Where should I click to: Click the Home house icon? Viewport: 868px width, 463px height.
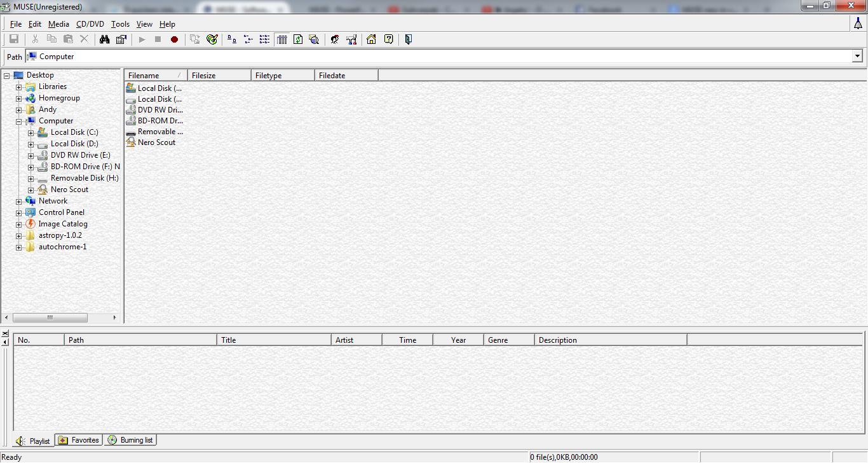[x=371, y=39]
